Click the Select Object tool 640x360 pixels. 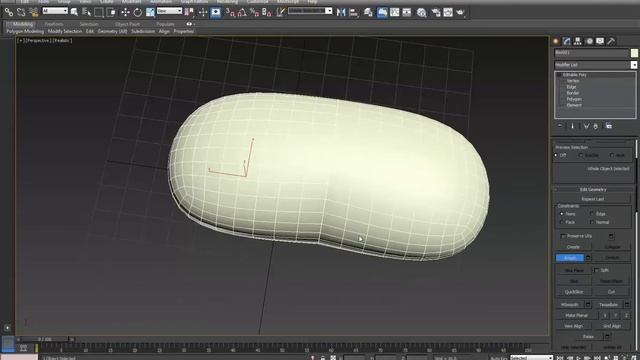[x=74, y=13]
